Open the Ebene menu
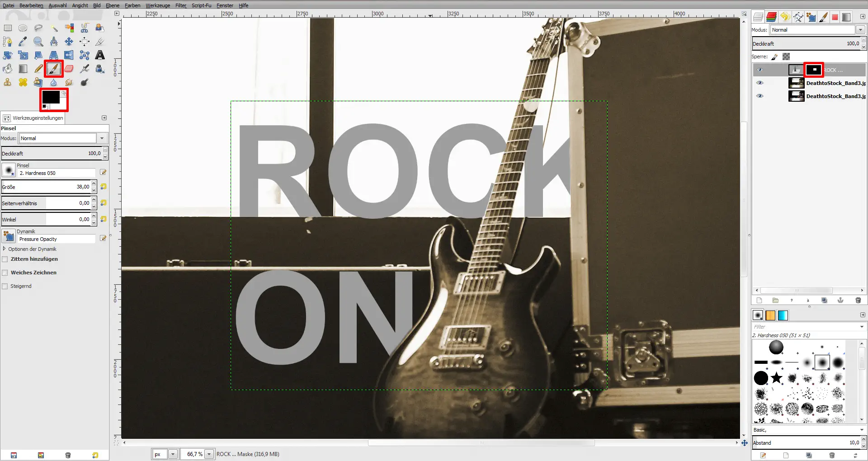 (x=112, y=5)
